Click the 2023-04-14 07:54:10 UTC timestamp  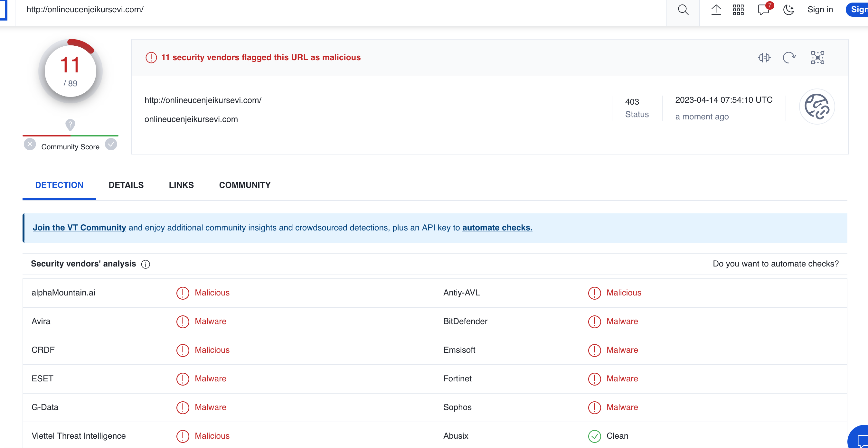(724, 100)
